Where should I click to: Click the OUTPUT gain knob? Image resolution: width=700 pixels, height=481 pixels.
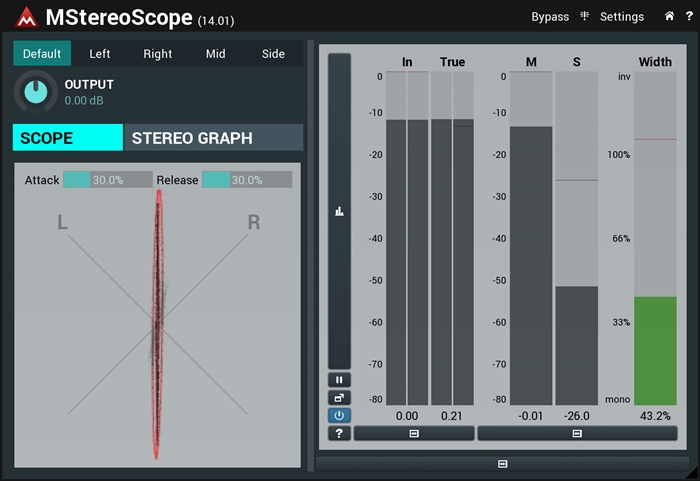36,93
